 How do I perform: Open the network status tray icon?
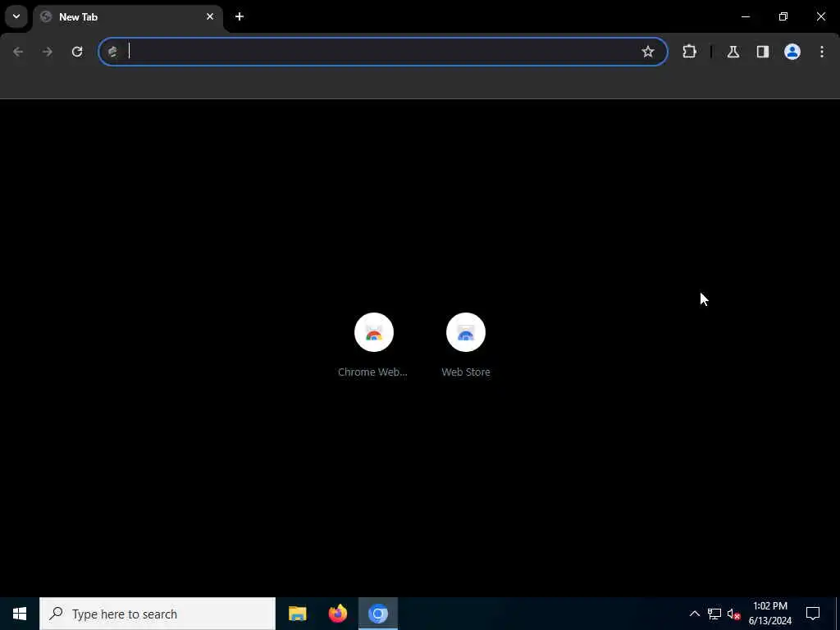pos(714,614)
